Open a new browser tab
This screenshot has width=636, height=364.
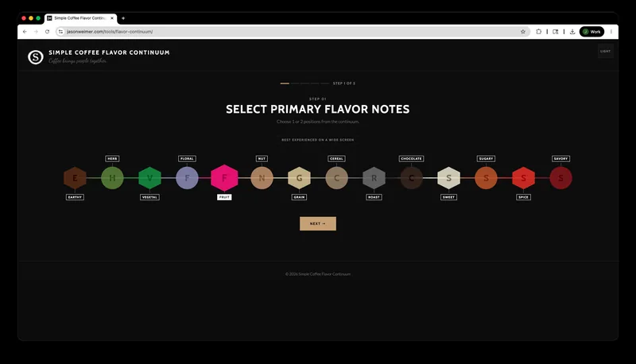tap(123, 18)
